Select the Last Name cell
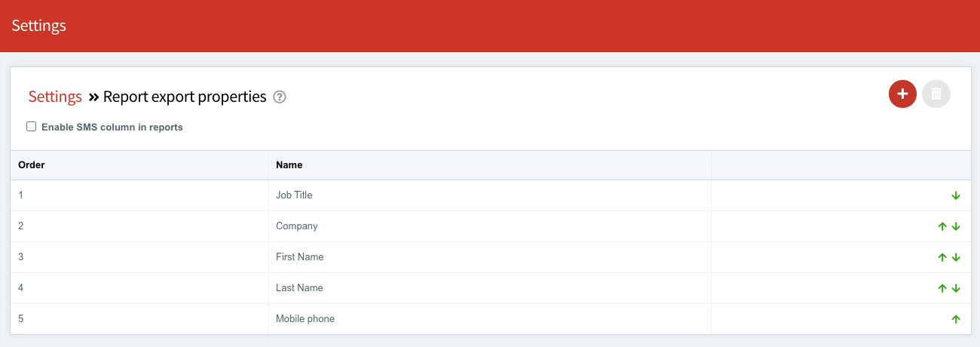Image resolution: width=980 pixels, height=347 pixels. click(x=489, y=288)
